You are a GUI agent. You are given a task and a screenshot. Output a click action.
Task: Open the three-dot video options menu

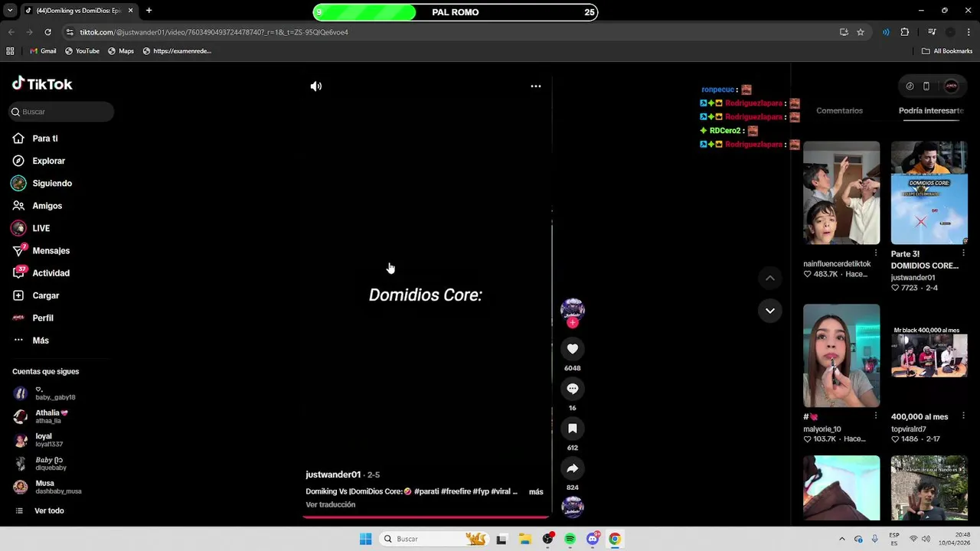(x=536, y=86)
